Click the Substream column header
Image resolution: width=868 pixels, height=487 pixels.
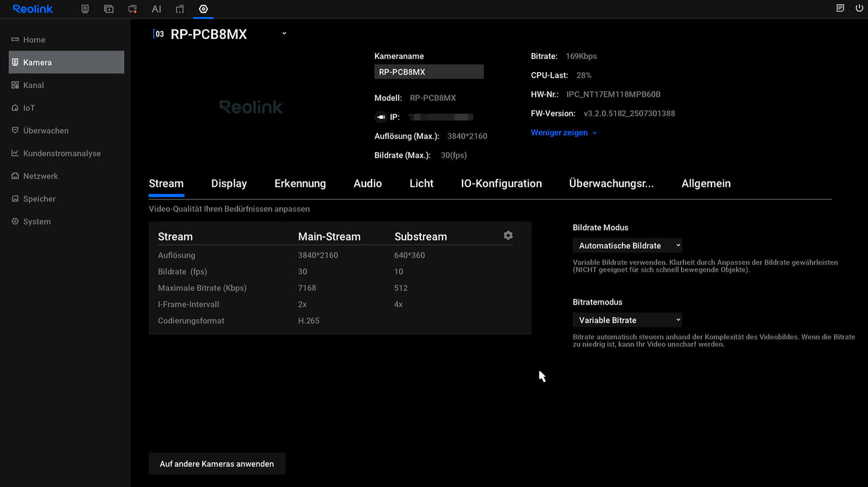pos(420,236)
